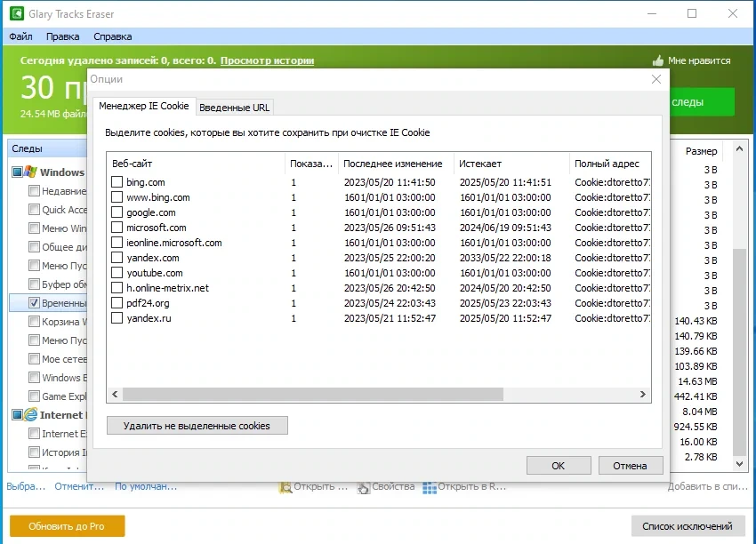The width and height of the screenshot is (756, 544).
Task: Sort the cookie list by the Веб-сайт column
Action: (196, 164)
